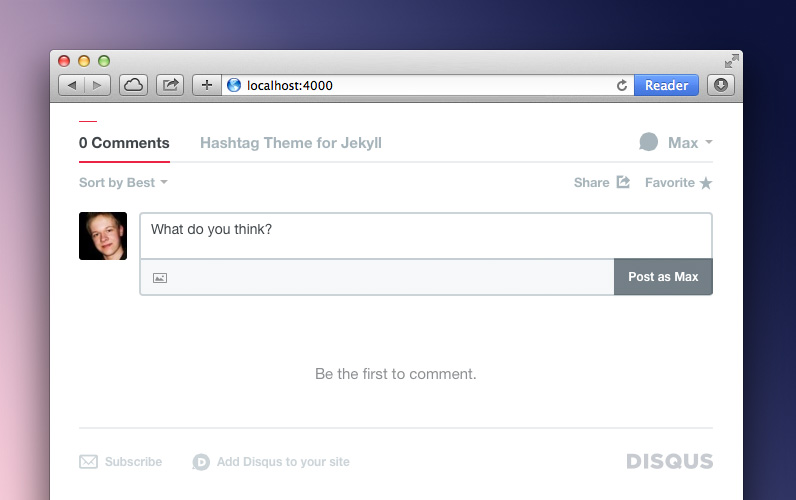Click the Subscribe link

134,461
